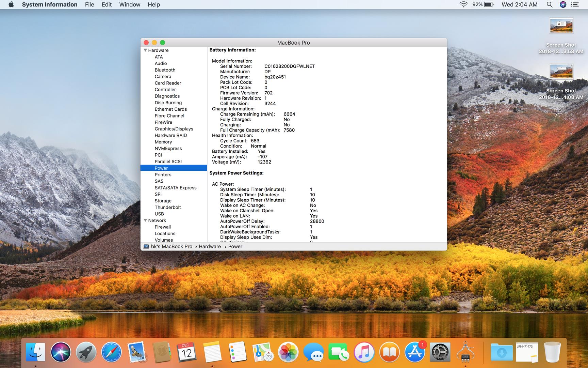
Task: Select Audio in sidebar
Action: coord(161,63)
